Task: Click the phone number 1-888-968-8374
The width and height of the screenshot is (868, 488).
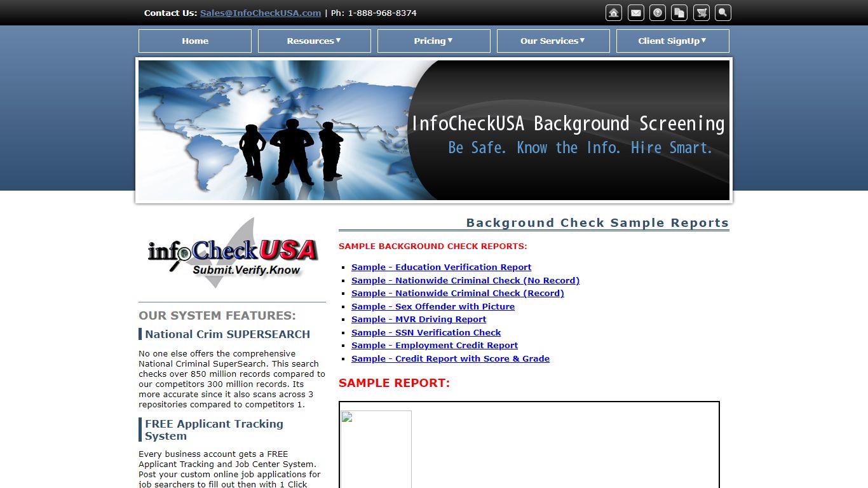Action: [382, 13]
